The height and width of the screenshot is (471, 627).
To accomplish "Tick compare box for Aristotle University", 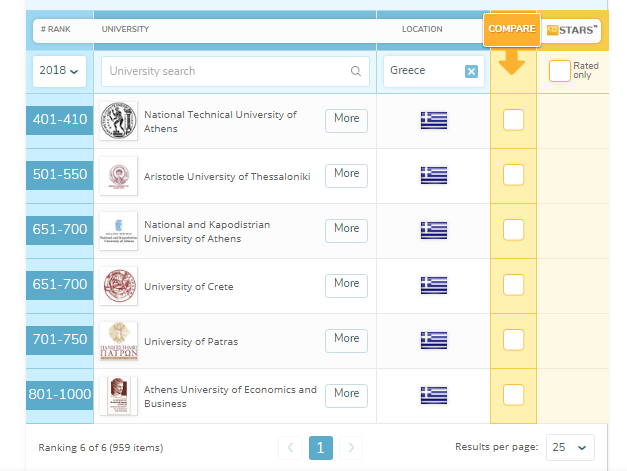I will tap(513, 175).
